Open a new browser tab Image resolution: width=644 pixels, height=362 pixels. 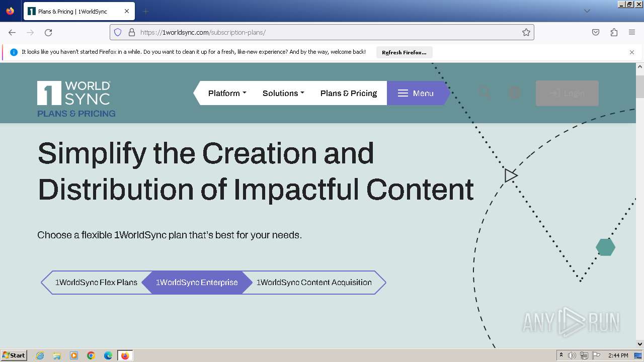[x=145, y=11]
